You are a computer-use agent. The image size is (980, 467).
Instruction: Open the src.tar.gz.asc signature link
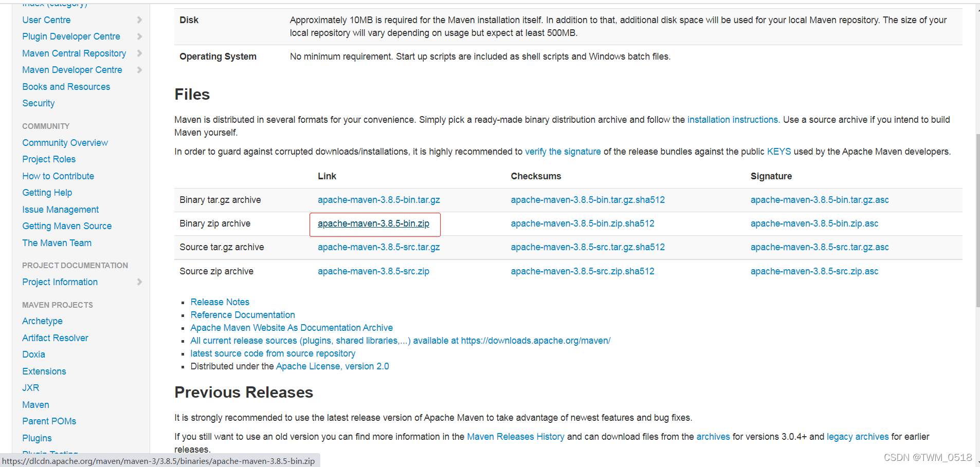click(x=820, y=247)
